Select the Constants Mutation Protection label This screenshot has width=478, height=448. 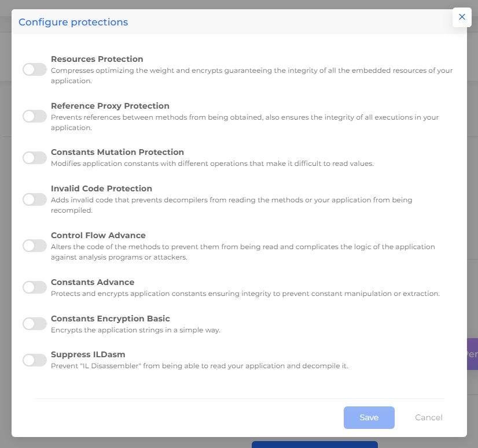117,152
